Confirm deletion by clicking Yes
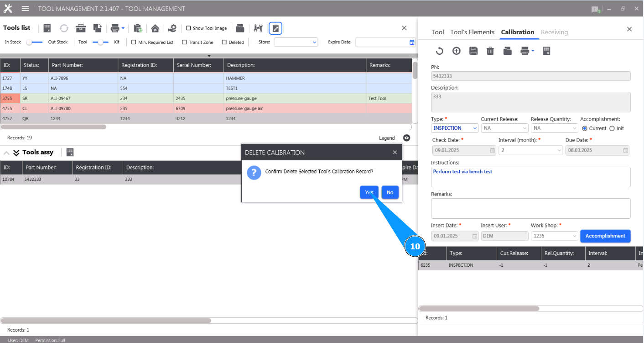 (x=369, y=193)
